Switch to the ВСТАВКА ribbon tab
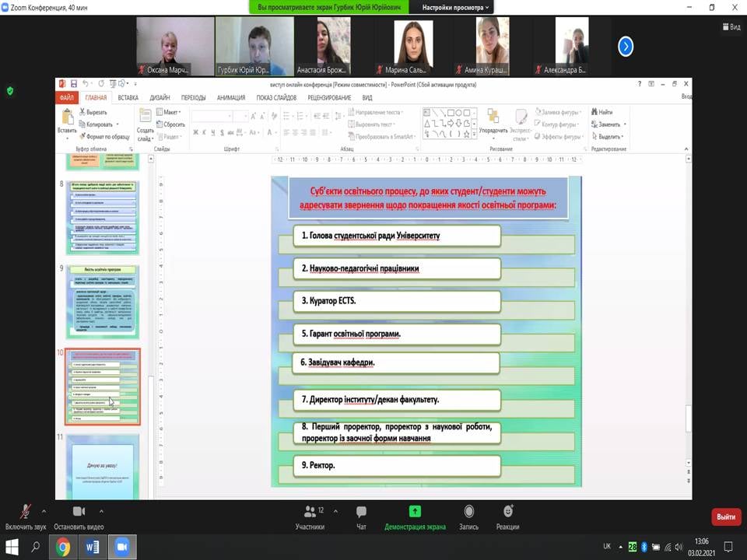 128,98
